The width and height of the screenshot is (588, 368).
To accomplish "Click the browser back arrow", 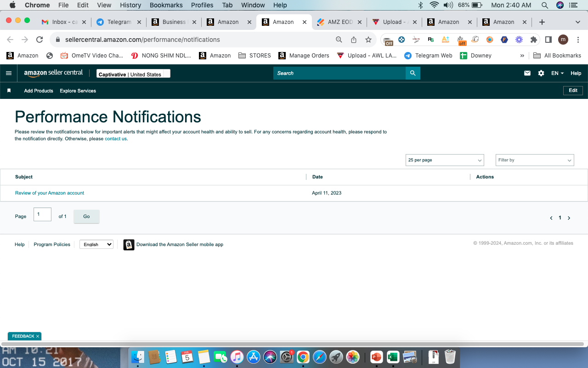I will point(10,40).
